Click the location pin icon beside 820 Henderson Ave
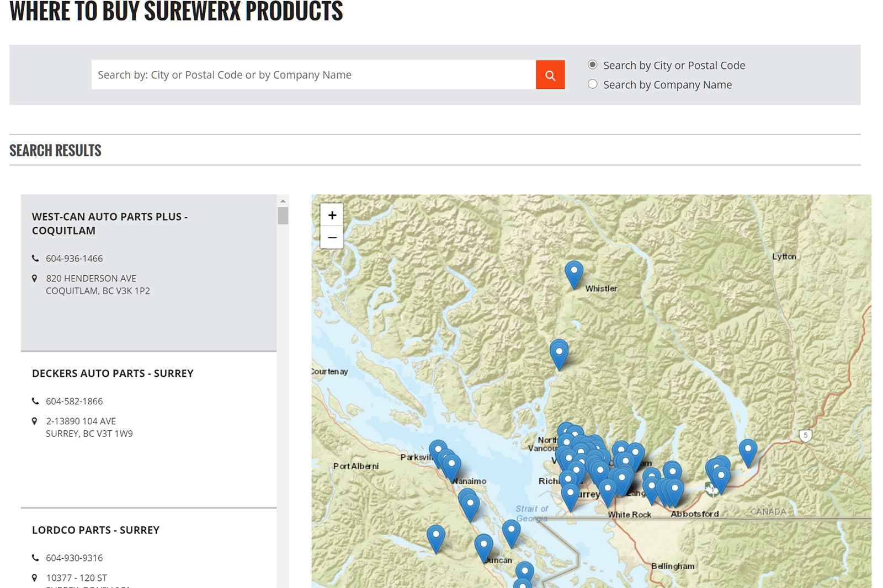Screen dimensions: 883x588 click(x=35, y=279)
